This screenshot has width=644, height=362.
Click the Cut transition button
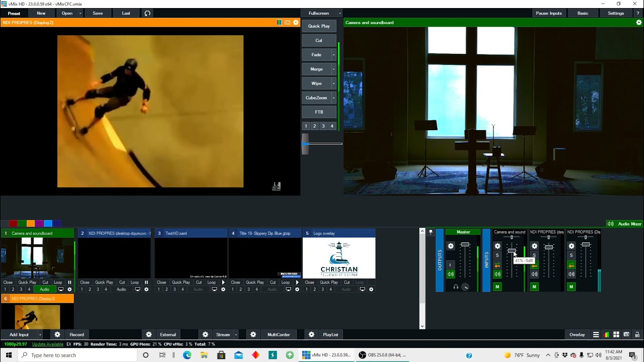[x=319, y=40]
